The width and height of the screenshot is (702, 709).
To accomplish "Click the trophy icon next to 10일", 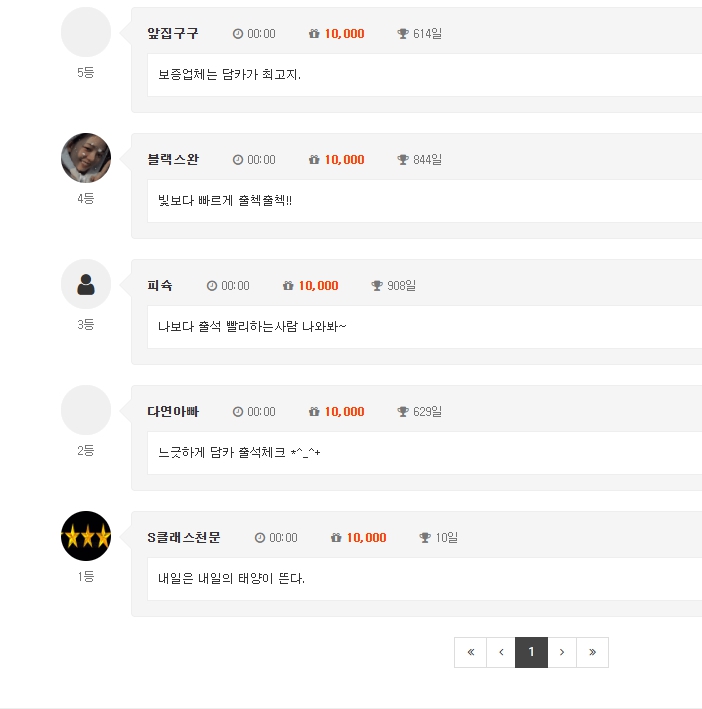I will tap(425, 538).
